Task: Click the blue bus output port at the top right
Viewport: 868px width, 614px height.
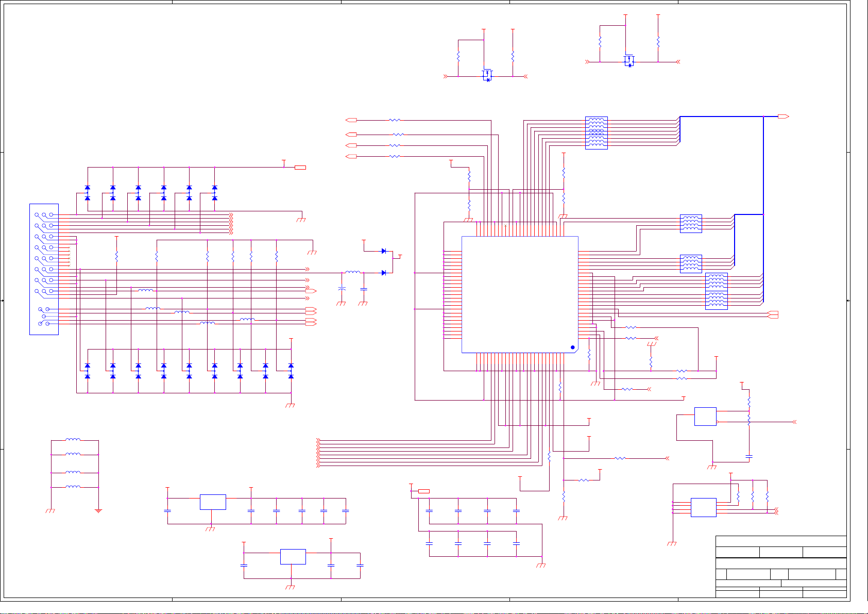Action: 784,117
